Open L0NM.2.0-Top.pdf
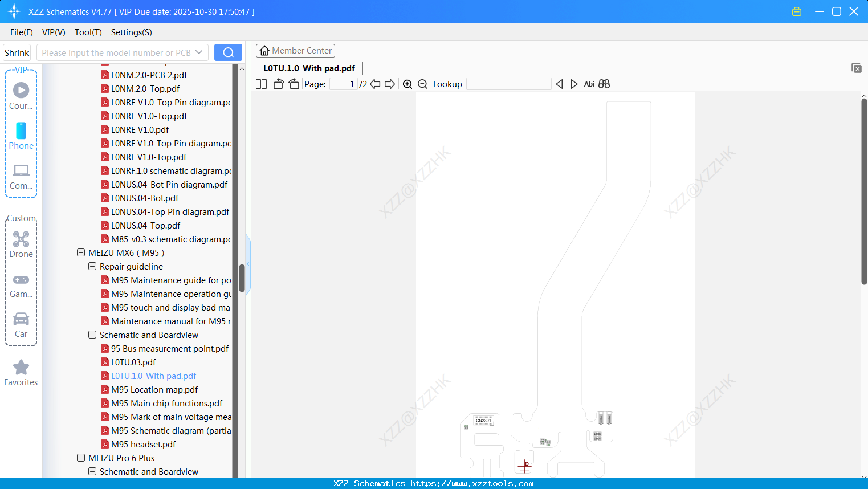868x489 pixels. point(145,88)
